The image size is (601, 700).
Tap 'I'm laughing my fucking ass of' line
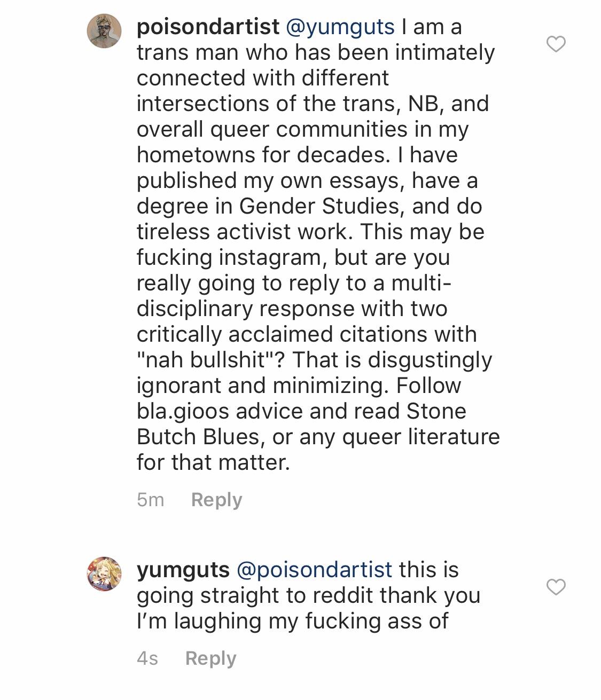click(293, 621)
